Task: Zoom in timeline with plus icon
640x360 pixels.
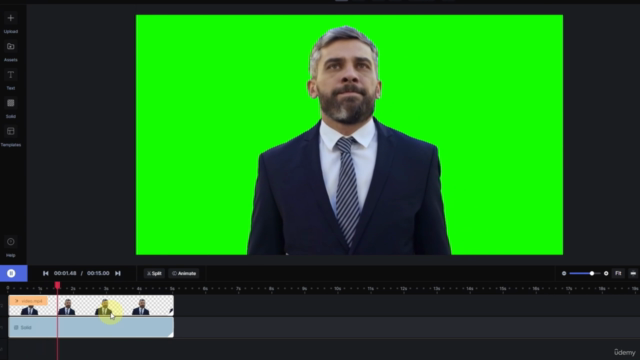Action: pos(606,273)
